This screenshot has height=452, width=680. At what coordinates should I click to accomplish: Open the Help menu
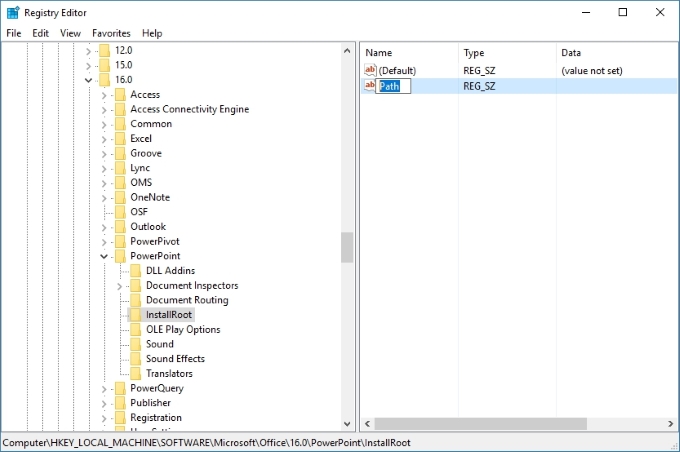(x=152, y=33)
